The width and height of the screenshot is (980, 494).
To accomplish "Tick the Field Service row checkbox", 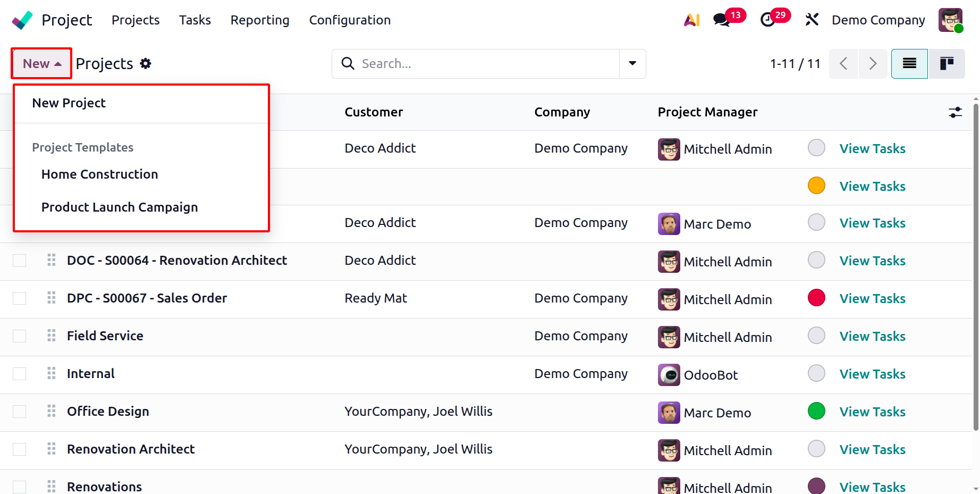I will pyautogui.click(x=20, y=336).
